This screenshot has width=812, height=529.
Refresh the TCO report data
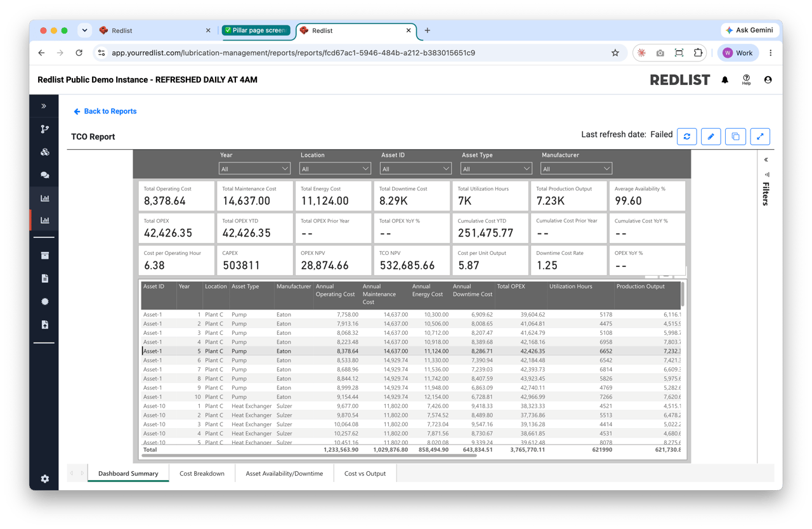(x=687, y=136)
